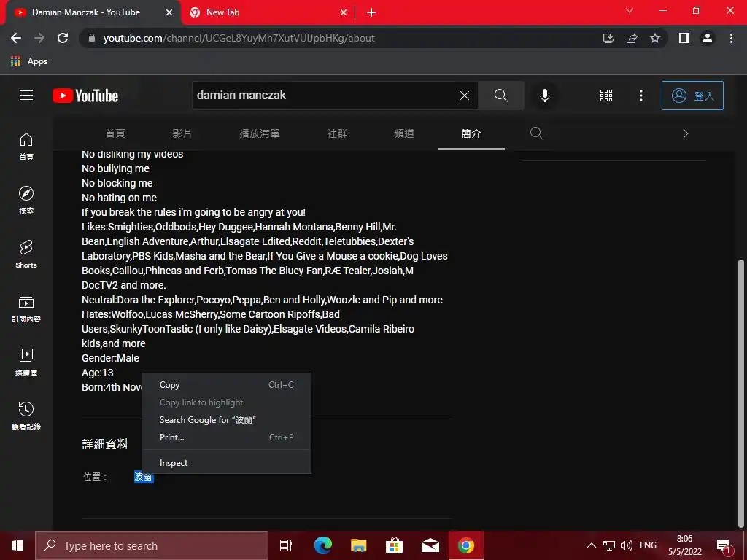This screenshot has width=747, height=560.
Task: Open the tab search dropdown arrow
Action: (x=630, y=10)
